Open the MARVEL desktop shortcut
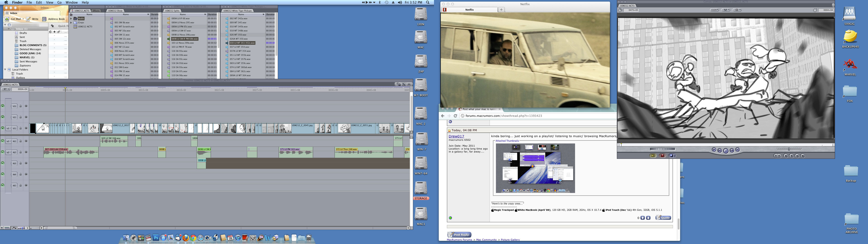868x244 pixels. 850,65
